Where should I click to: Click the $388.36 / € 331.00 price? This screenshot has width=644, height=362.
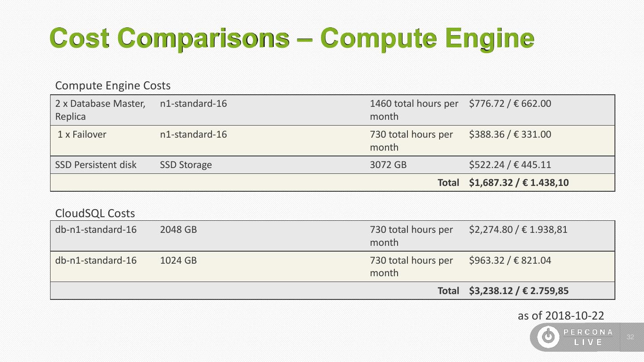pos(510,135)
